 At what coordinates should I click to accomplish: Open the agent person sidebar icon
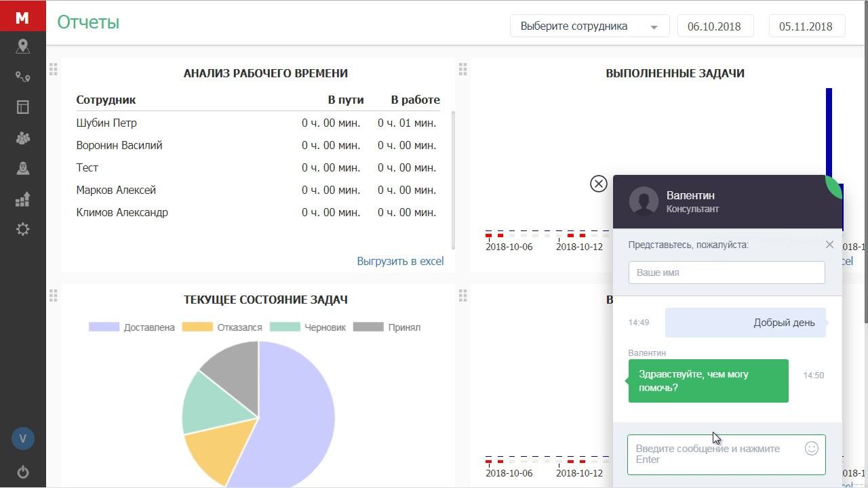click(x=22, y=168)
